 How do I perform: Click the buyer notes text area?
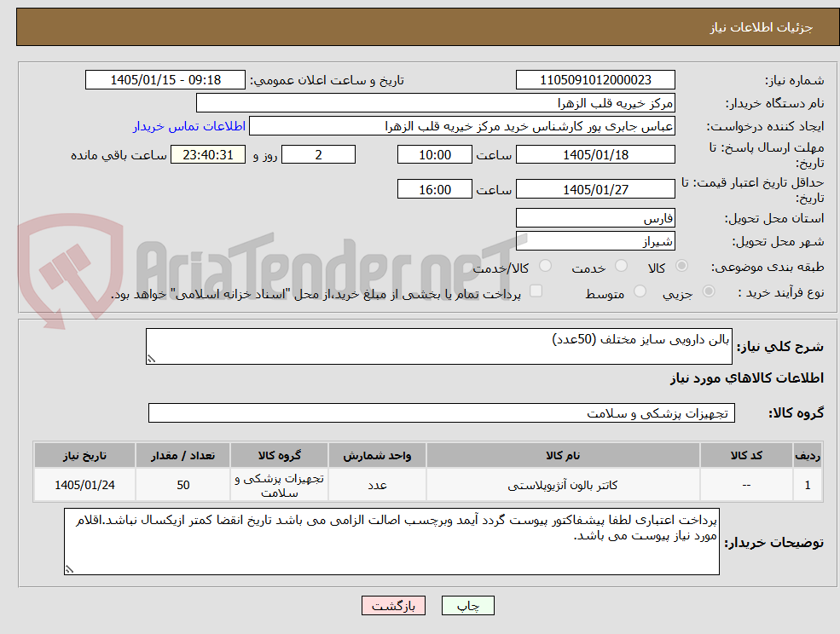click(391, 541)
